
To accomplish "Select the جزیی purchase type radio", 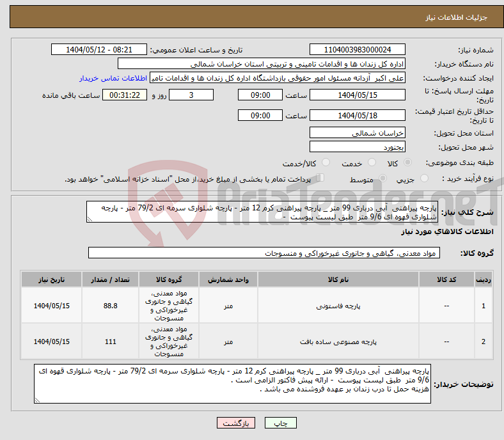I will click(424, 178).
